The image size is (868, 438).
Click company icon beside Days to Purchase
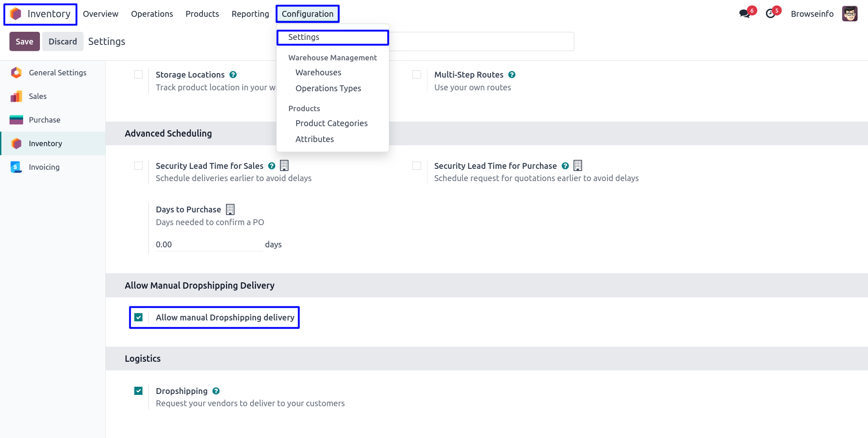(x=230, y=210)
